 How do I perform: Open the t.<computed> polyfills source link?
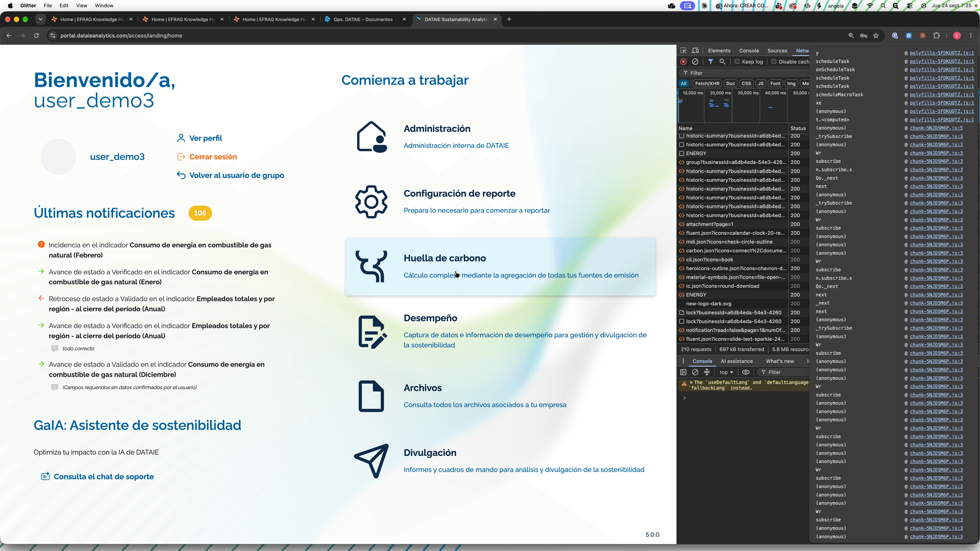(x=941, y=120)
